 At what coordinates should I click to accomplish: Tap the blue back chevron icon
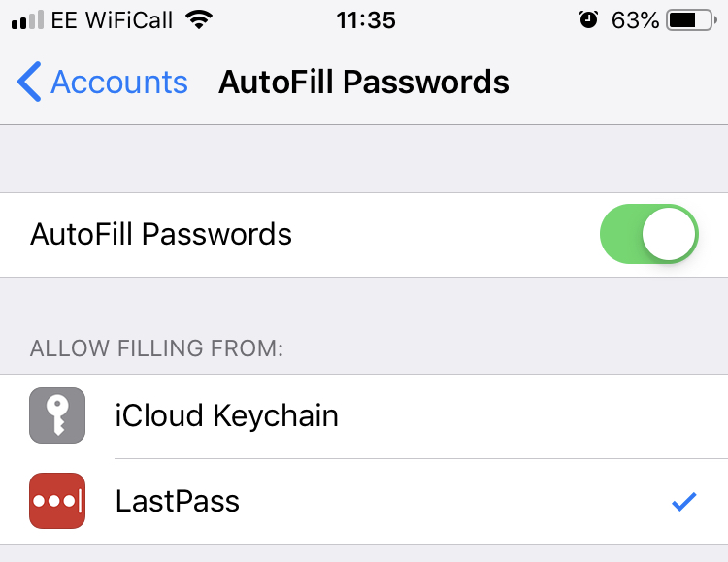[29, 82]
